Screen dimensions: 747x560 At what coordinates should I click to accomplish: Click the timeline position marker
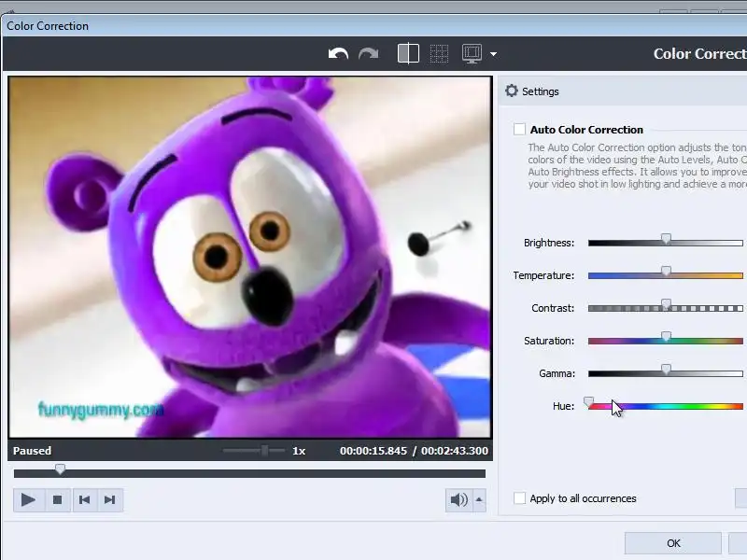pyautogui.click(x=60, y=469)
